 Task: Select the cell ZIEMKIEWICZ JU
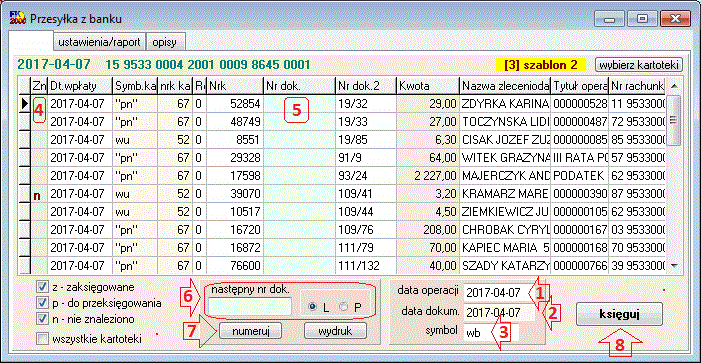click(x=505, y=212)
